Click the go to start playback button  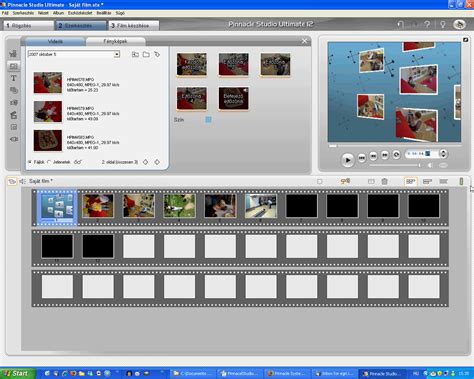pos(362,157)
